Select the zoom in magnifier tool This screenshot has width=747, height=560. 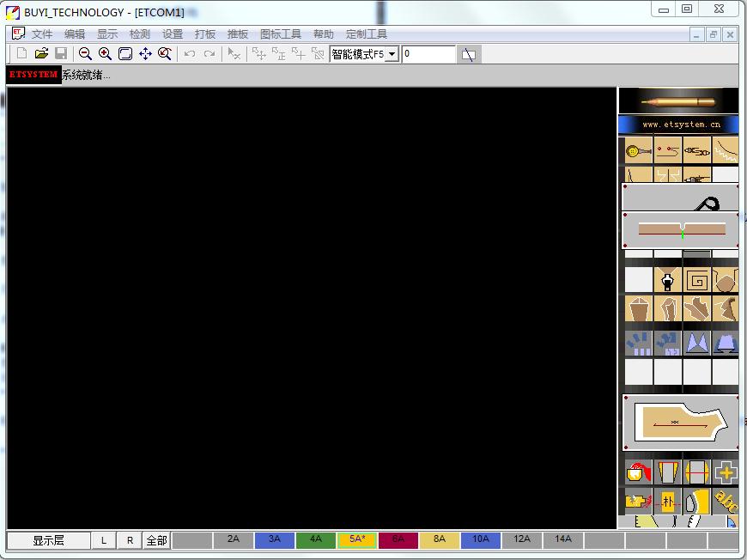104,53
